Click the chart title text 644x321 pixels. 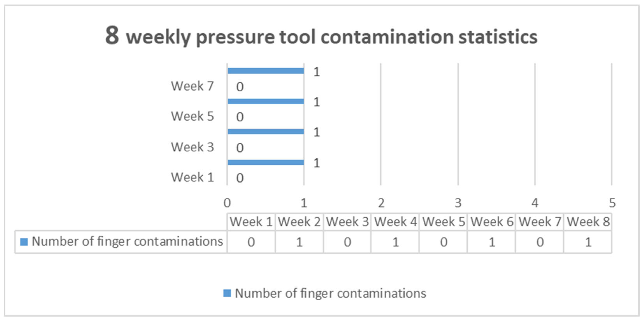(321, 37)
